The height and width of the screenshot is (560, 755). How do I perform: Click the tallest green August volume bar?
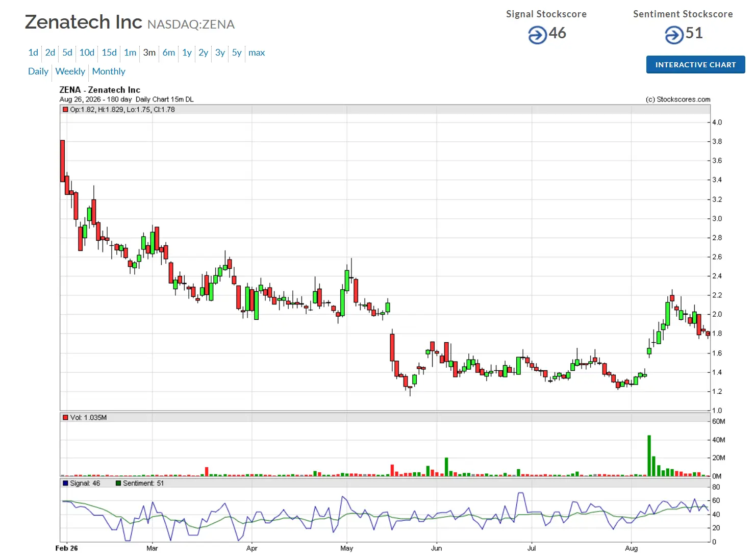click(x=649, y=455)
